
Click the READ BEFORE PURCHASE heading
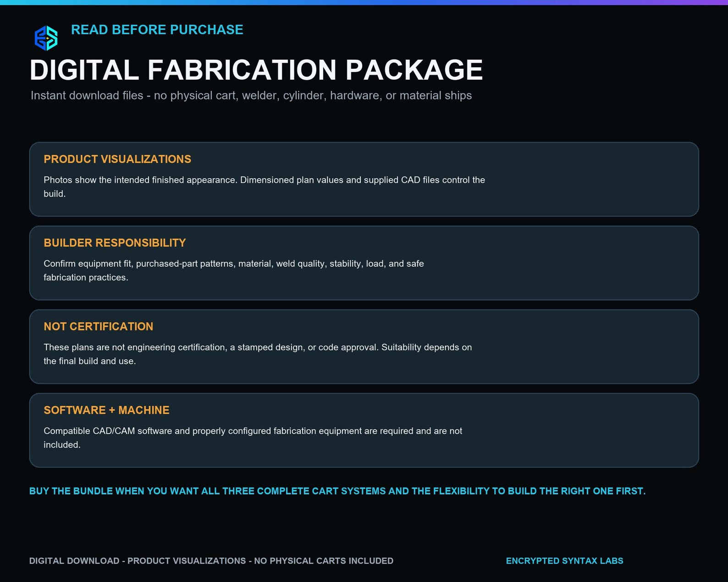(157, 30)
